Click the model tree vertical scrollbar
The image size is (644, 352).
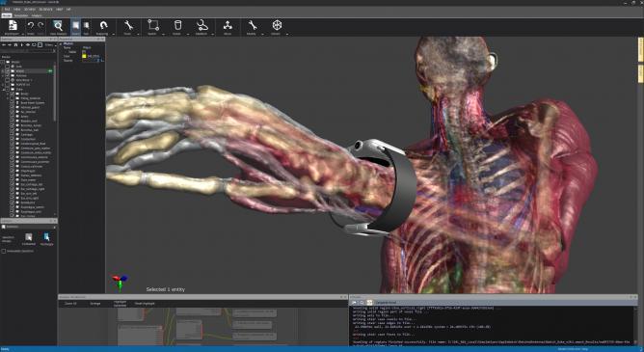coord(55,93)
